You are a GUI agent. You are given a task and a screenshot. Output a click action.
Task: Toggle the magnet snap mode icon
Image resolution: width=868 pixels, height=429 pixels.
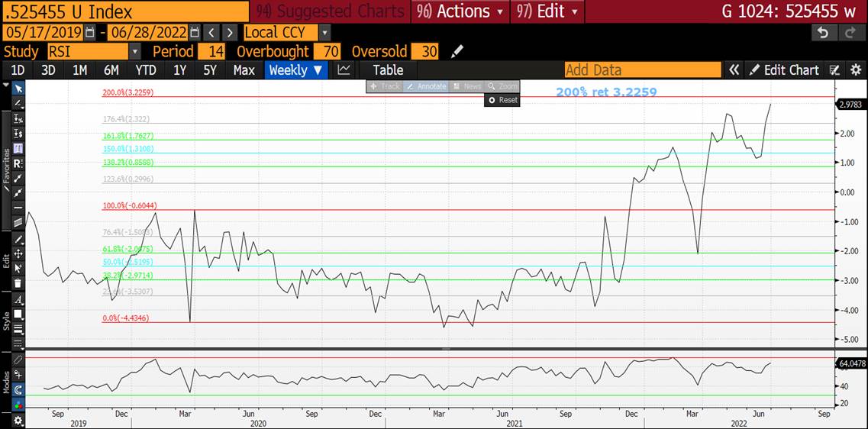coord(18,390)
